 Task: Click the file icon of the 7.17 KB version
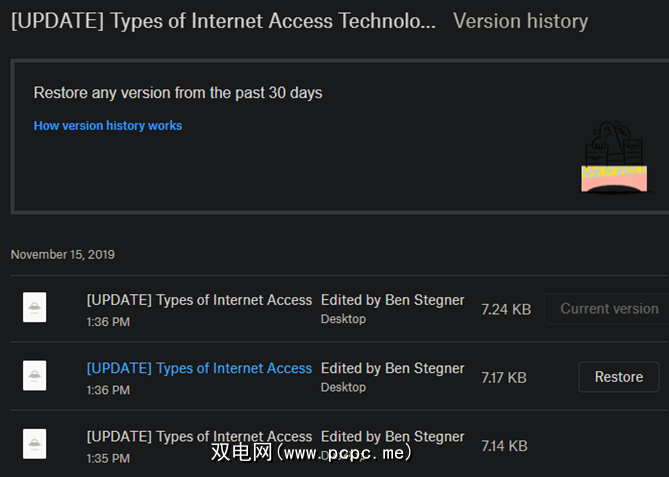[35, 376]
